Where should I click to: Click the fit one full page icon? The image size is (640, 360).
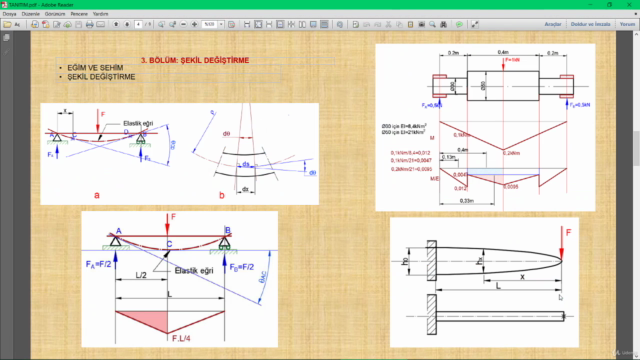[x=258, y=24]
